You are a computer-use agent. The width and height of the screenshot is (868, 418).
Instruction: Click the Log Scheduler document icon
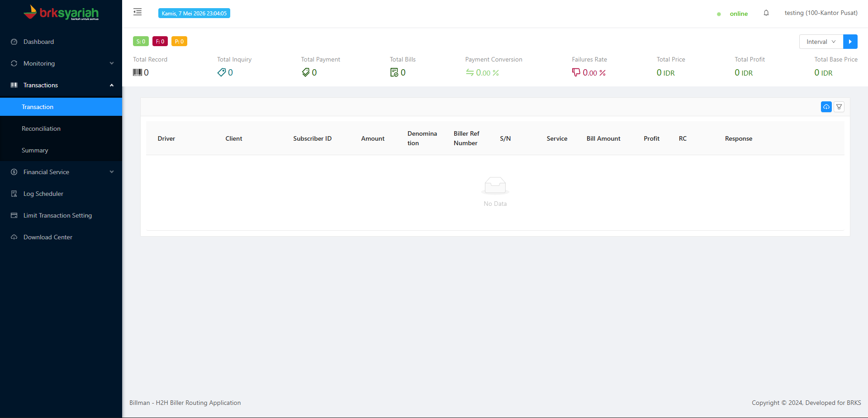14,194
